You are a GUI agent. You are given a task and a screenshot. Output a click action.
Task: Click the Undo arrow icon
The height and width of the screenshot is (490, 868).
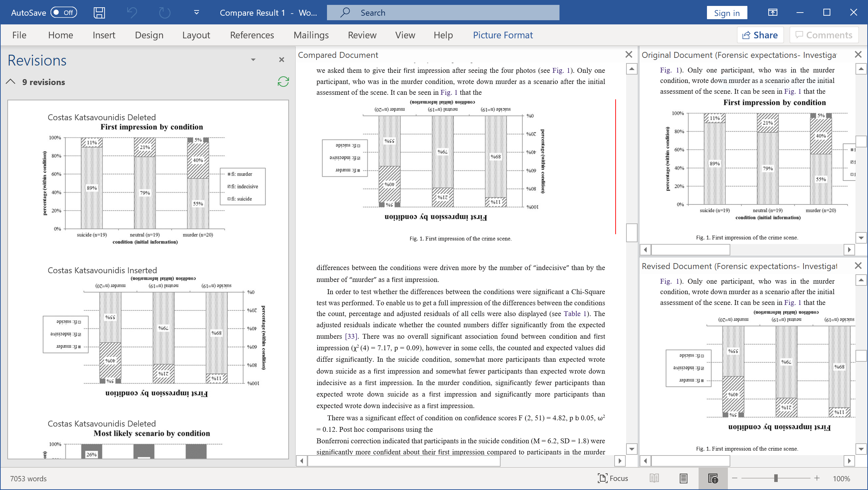[x=132, y=13]
